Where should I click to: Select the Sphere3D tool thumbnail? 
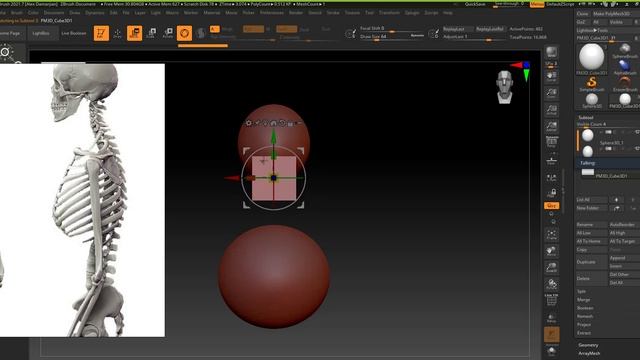(591, 100)
